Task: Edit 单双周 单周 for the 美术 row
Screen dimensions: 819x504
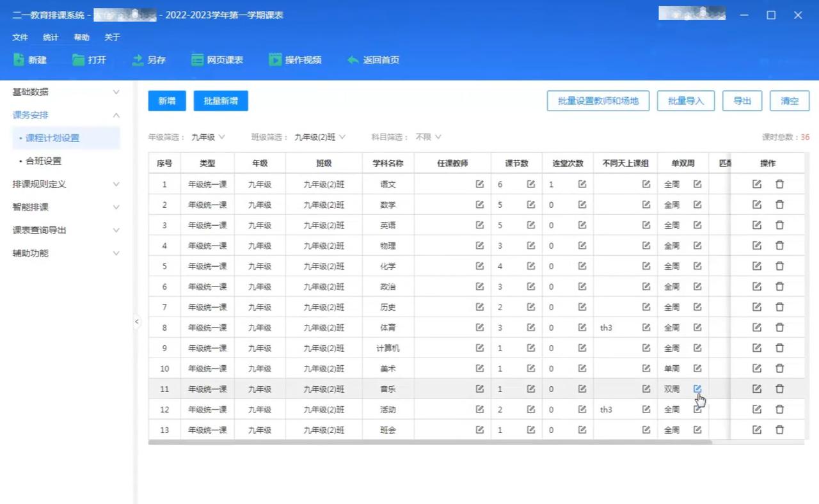Action: pos(697,368)
